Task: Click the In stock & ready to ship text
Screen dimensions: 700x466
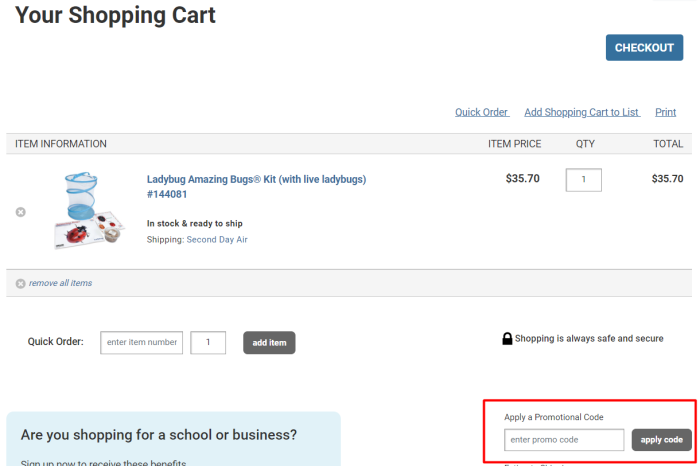Action: (x=195, y=223)
